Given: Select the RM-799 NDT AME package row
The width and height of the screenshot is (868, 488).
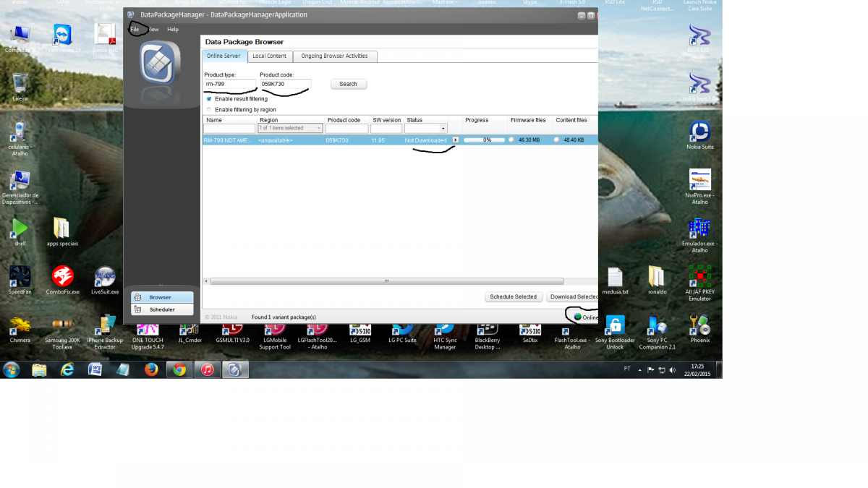Looking at the screenshot, I should 400,140.
